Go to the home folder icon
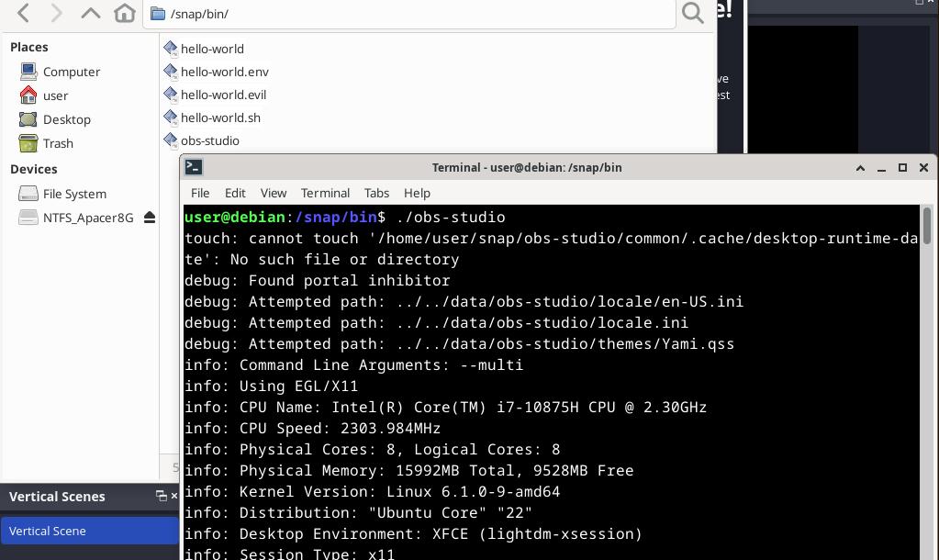The height and width of the screenshot is (560, 939). (x=124, y=13)
